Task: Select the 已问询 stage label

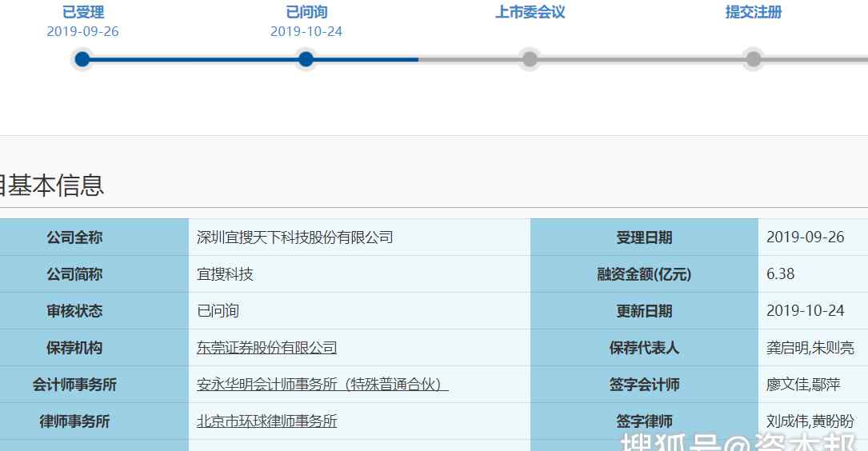Action: pyautogui.click(x=306, y=12)
